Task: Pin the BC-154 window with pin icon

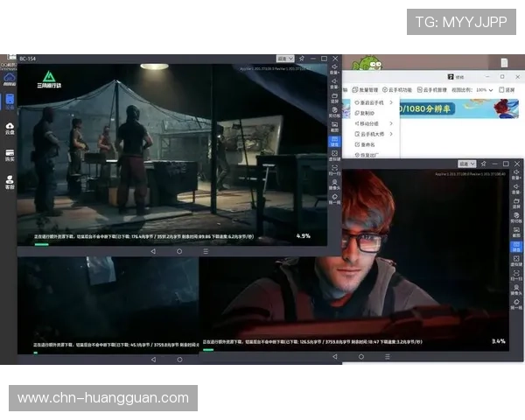Action: point(300,59)
